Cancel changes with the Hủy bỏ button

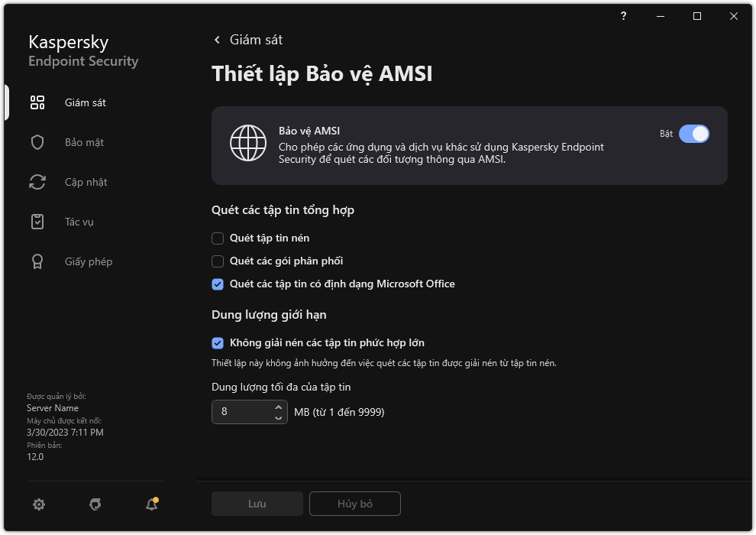354,503
